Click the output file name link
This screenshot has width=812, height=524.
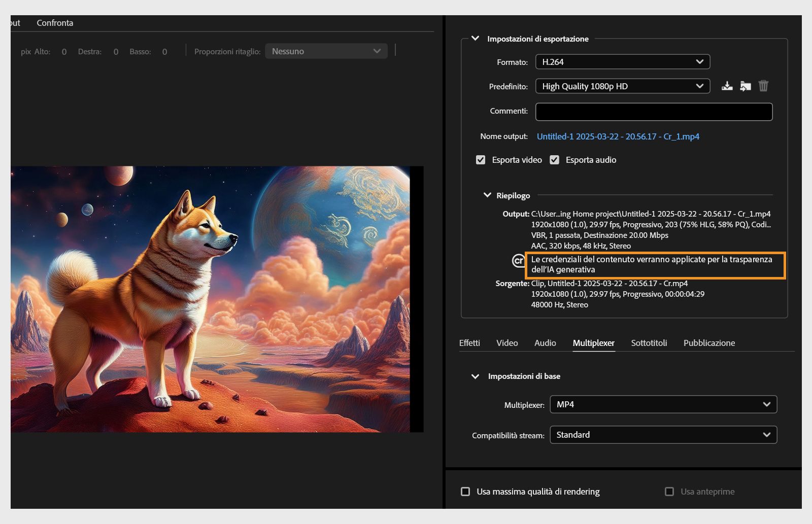click(x=618, y=136)
